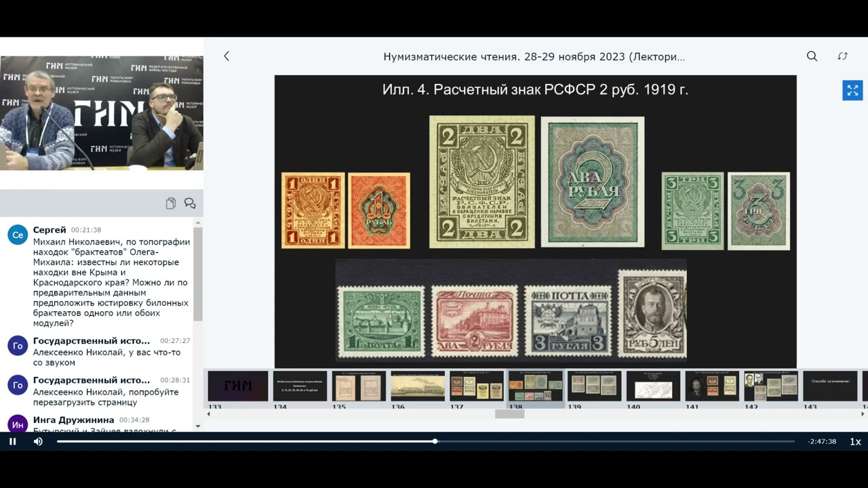Click the chat scrollbar down arrow
The image size is (868, 488).
(x=198, y=426)
